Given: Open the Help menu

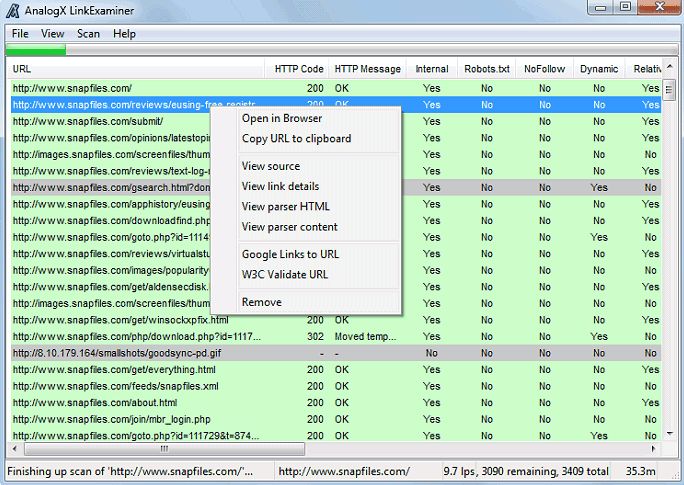Looking at the screenshot, I should (124, 34).
